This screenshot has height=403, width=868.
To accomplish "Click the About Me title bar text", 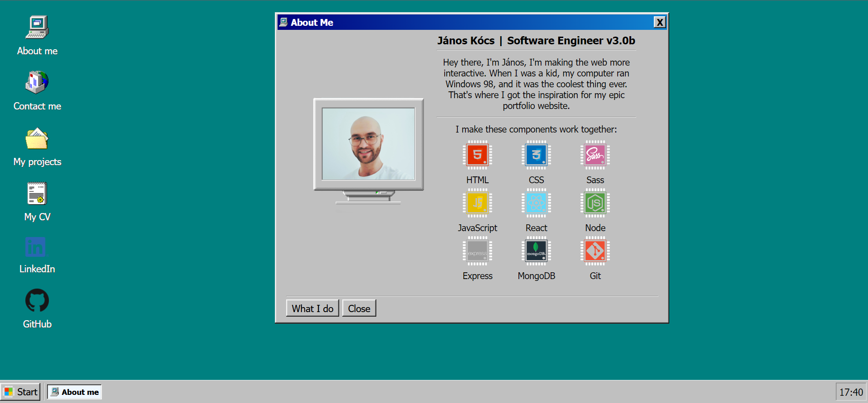I will pyautogui.click(x=312, y=22).
